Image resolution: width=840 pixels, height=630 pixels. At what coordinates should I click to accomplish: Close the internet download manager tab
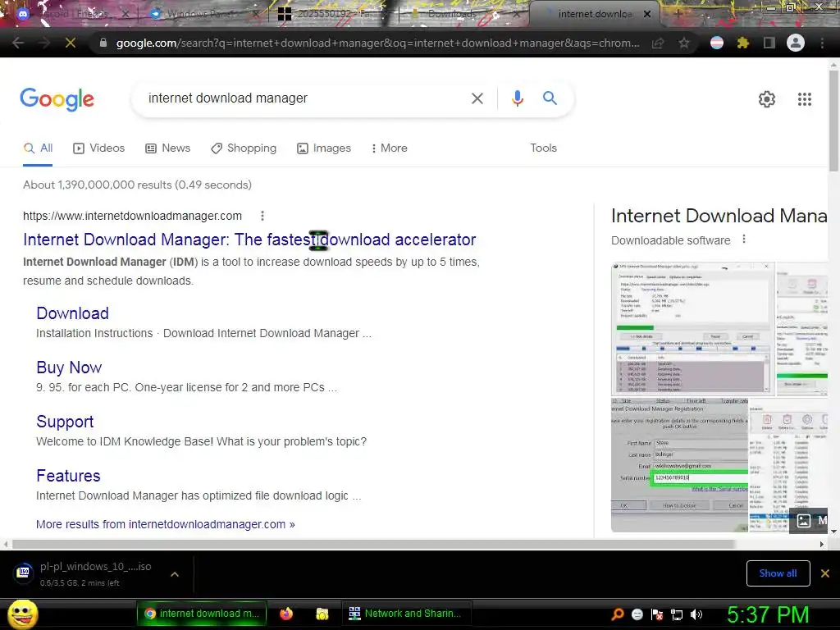click(647, 15)
